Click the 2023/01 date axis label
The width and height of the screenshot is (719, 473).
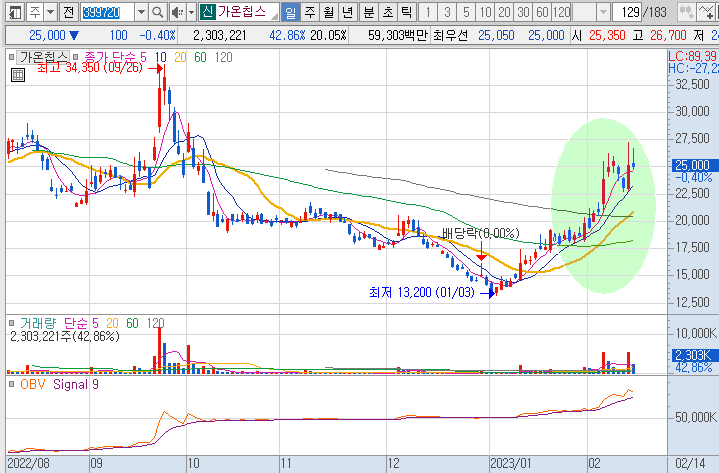pyautogui.click(x=510, y=463)
